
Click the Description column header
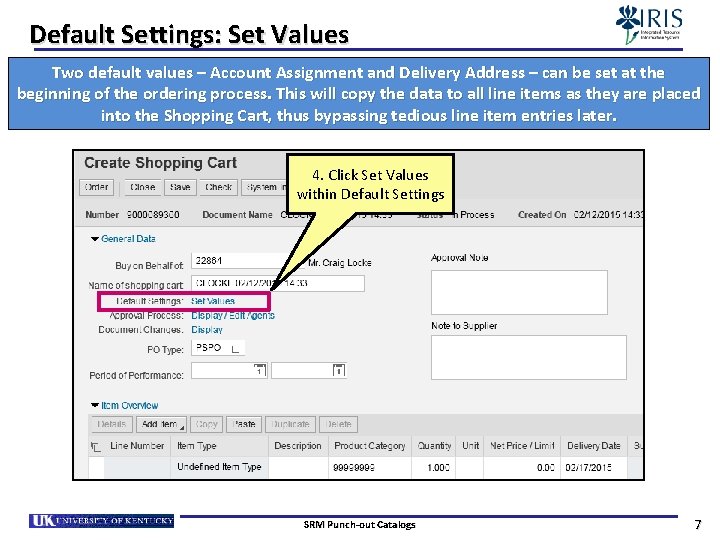tap(298, 446)
